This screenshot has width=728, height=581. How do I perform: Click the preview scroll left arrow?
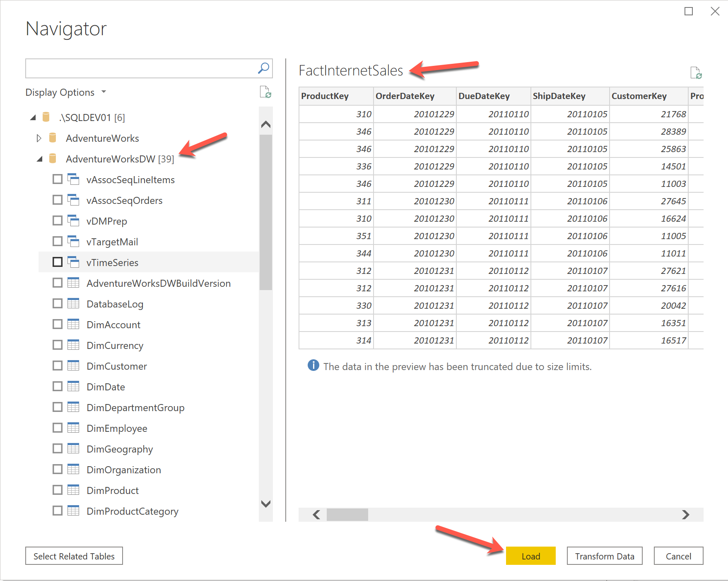pyautogui.click(x=316, y=515)
